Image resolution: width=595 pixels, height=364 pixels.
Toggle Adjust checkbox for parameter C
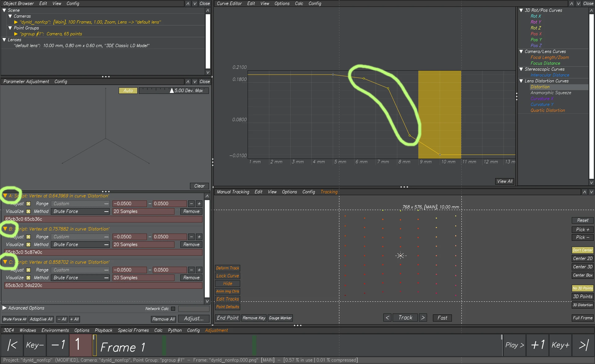(29, 270)
